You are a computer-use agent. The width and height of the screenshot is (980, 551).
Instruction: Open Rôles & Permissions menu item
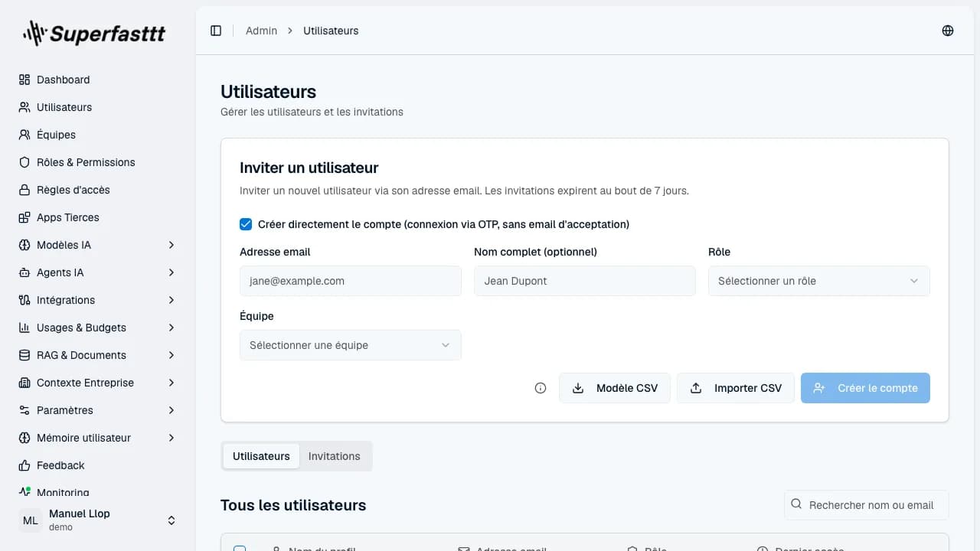pyautogui.click(x=98, y=162)
